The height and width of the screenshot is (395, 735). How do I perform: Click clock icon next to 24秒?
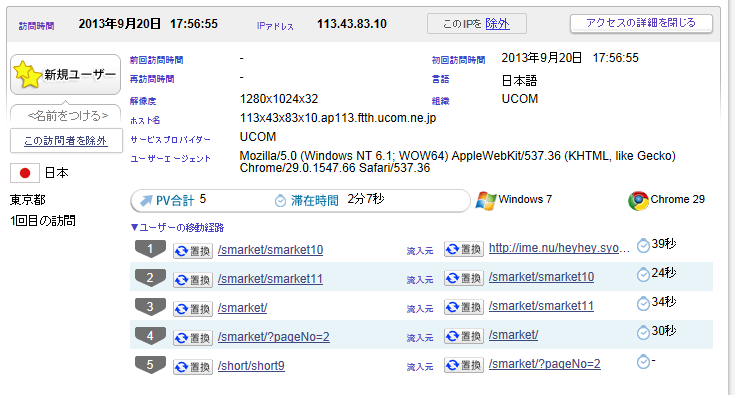pyautogui.click(x=643, y=275)
